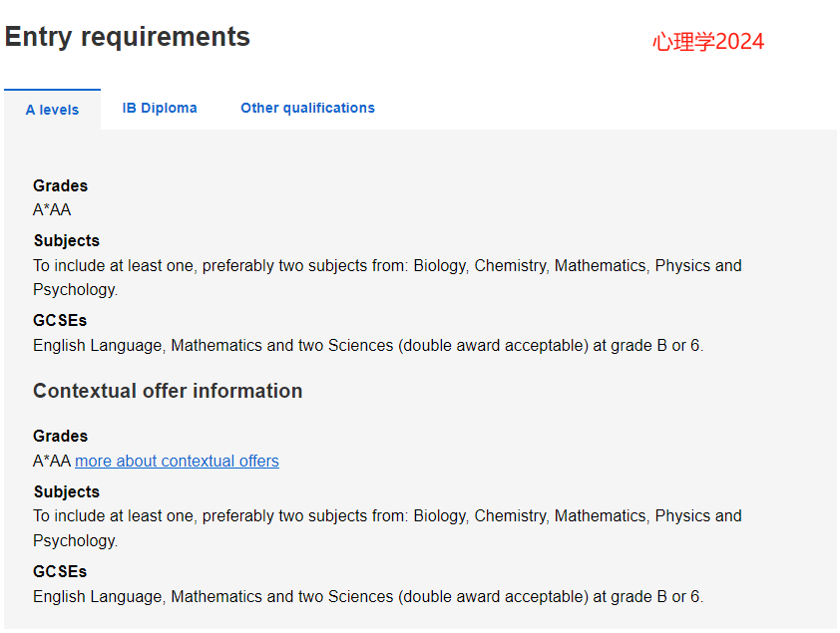Click the Contextual offer information heading
Viewport: 840px width, 633px height.
coord(168,391)
